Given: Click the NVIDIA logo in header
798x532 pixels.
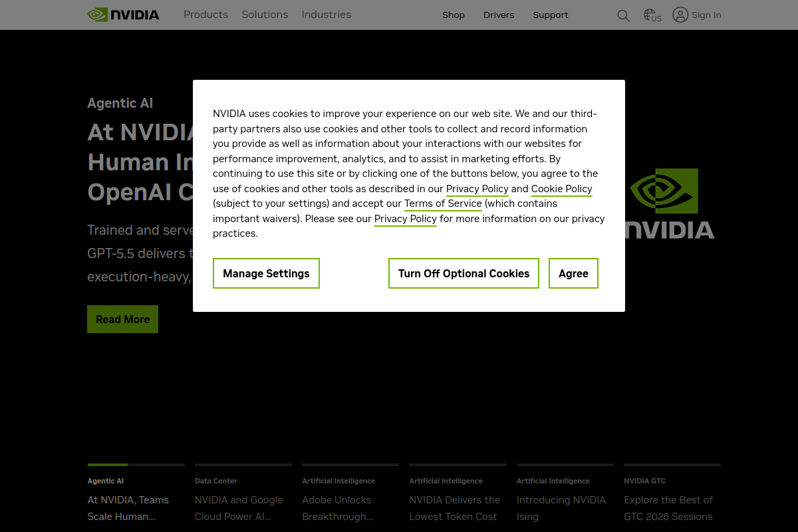Looking at the screenshot, I should [123, 15].
